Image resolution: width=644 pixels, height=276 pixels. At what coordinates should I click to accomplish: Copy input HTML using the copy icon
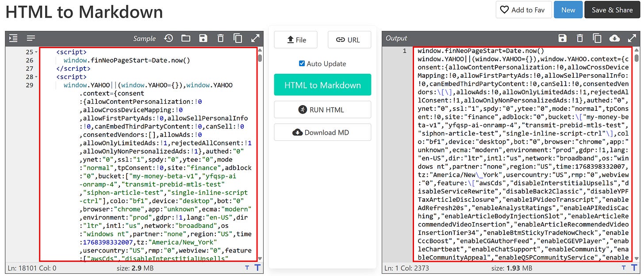238,38
